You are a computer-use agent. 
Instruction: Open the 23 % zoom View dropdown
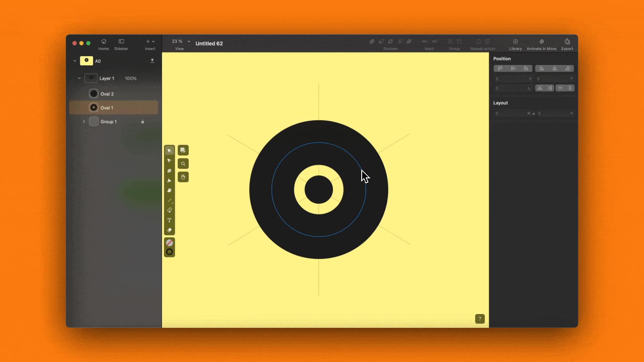point(181,41)
